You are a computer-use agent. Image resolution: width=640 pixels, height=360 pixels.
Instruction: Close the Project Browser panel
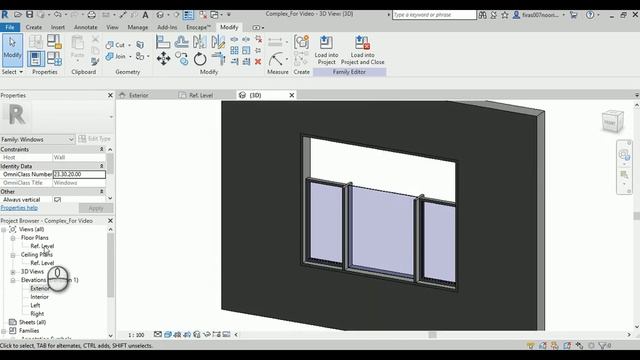(x=110, y=220)
